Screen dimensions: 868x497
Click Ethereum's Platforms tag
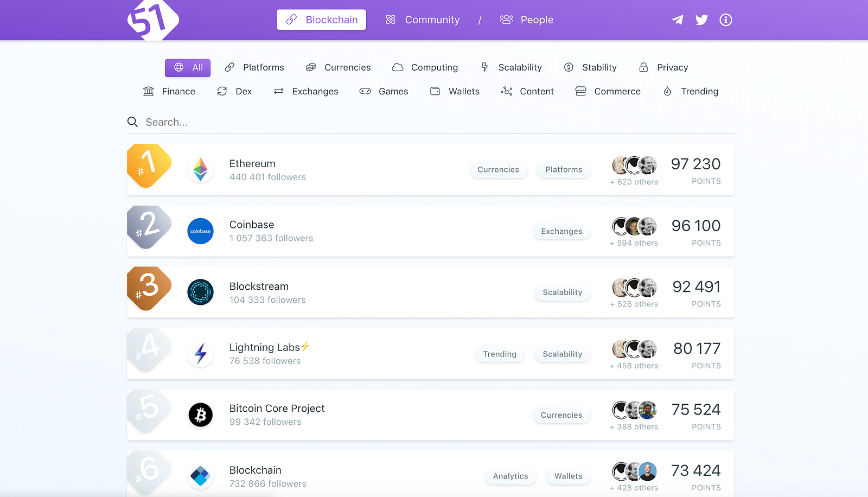(x=564, y=170)
